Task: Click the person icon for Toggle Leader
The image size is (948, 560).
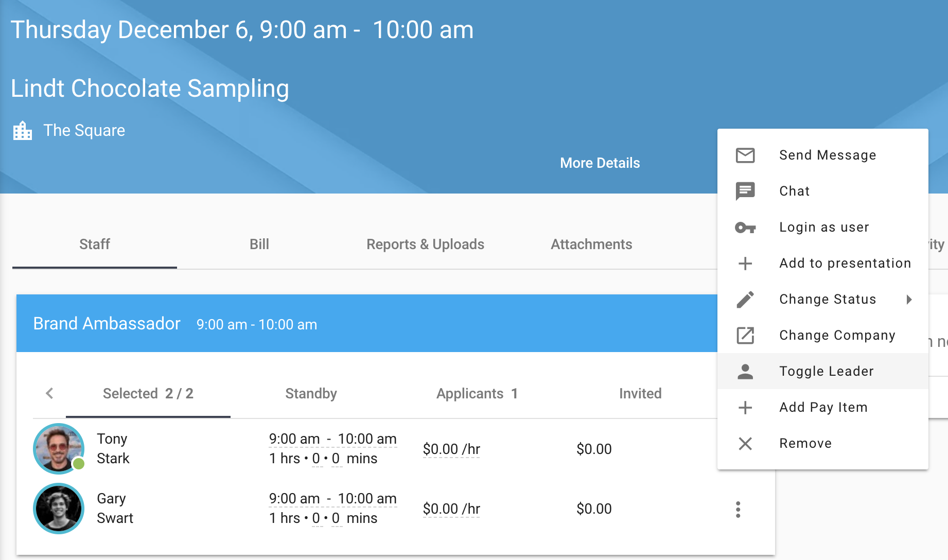Action: coord(745,372)
